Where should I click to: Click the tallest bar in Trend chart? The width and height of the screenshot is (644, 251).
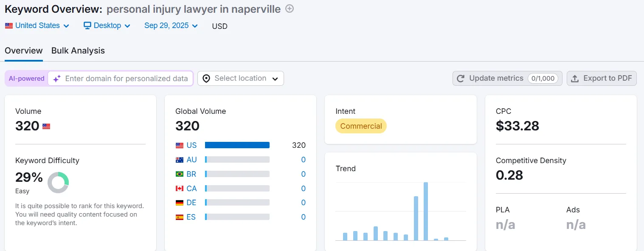pos(426,211)
